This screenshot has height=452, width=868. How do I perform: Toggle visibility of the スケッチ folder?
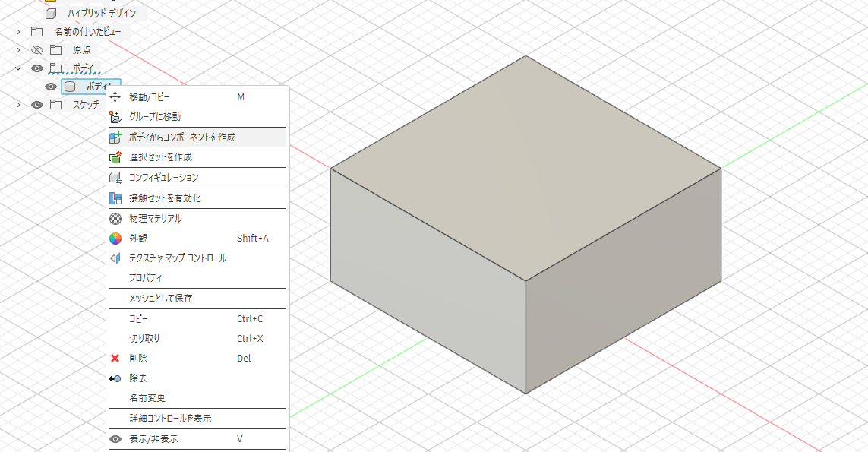[x=36, y=105]
